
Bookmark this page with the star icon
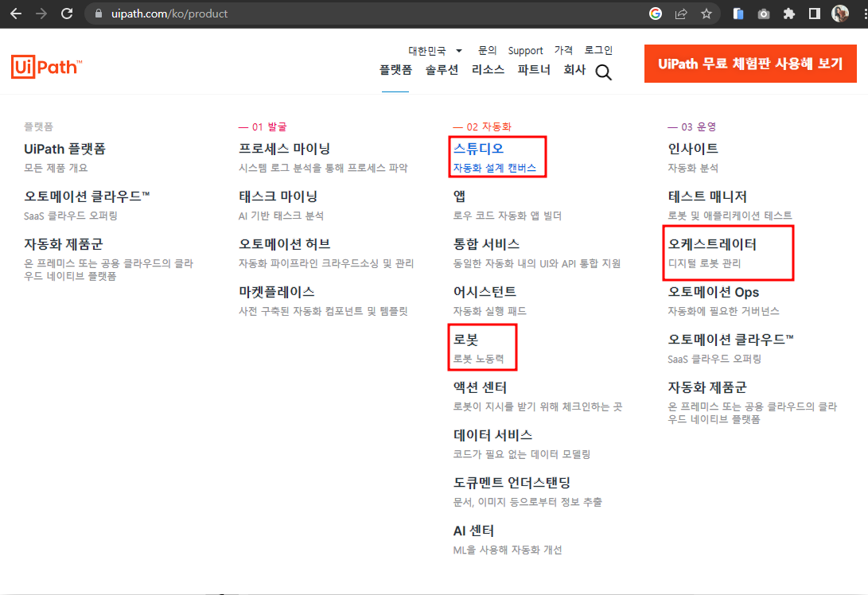pos(706,14)
